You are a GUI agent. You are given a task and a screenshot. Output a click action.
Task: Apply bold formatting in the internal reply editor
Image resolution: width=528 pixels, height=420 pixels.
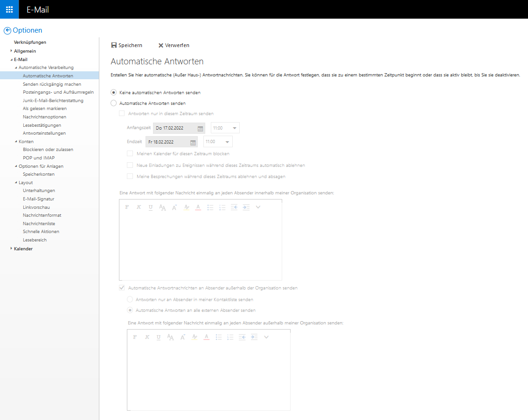(x=126, y=207)
